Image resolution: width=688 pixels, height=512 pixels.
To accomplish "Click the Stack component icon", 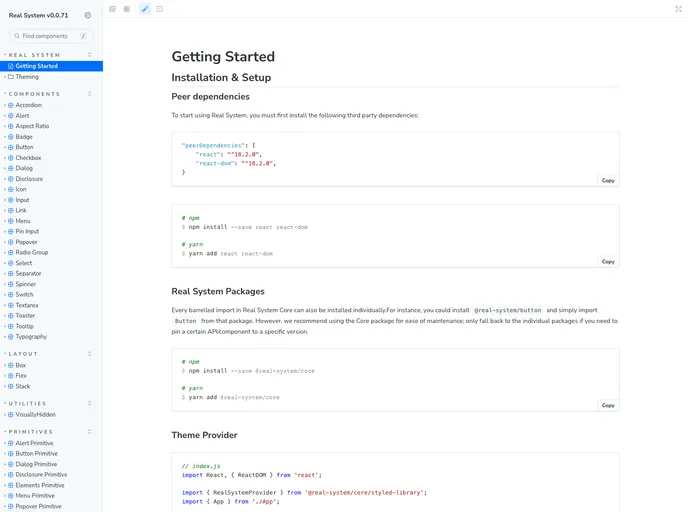I will (11, 386).
